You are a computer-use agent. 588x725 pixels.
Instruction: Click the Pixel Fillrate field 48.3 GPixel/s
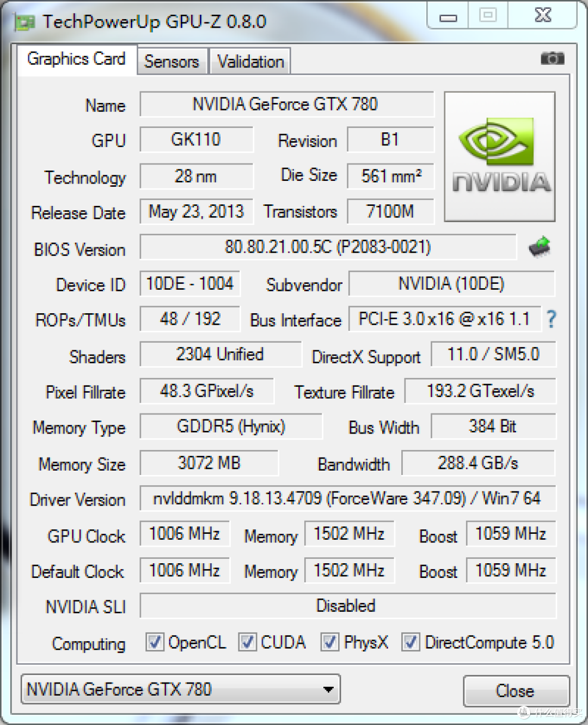pos(207,391)
